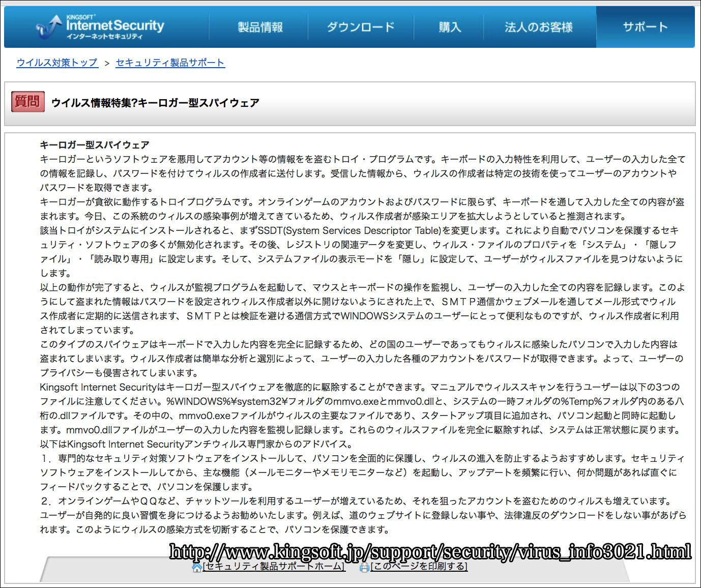Open the 法人のお客様 navigation tab
The width and height of the screenshot is (701, 588).
[x=538, y=27]
